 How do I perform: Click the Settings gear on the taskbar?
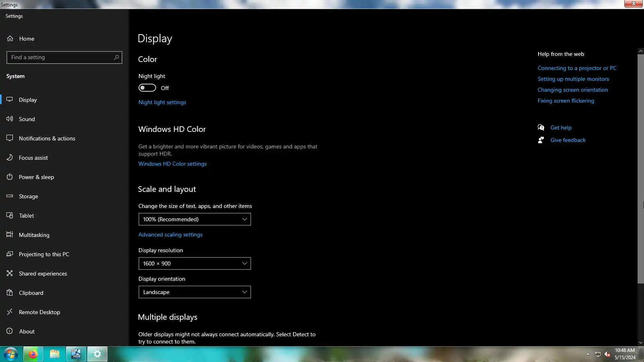(97, 354)
